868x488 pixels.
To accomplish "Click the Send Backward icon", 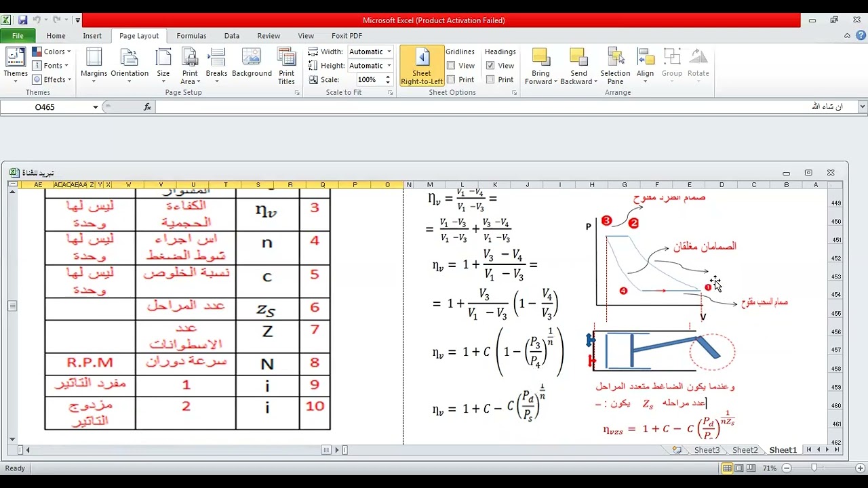I will click(578, 58).
